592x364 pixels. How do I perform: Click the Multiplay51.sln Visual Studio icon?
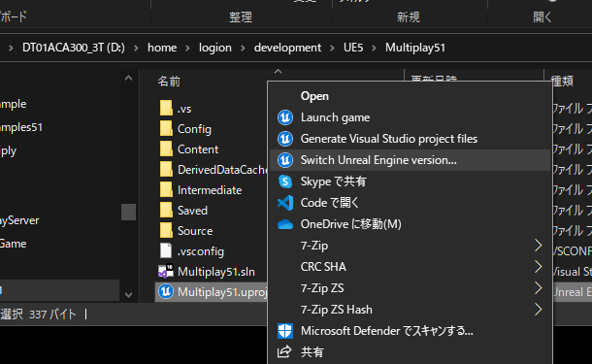[x=166, y=271]
